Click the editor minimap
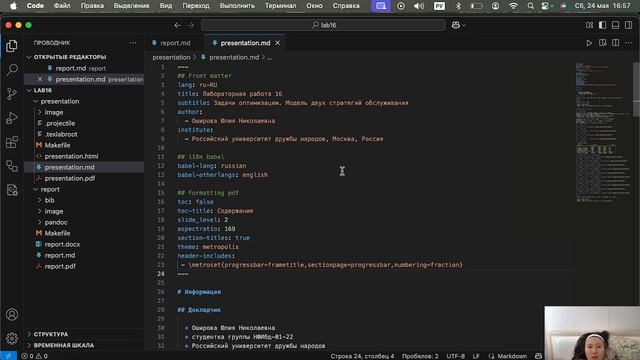 click(603, 133)
